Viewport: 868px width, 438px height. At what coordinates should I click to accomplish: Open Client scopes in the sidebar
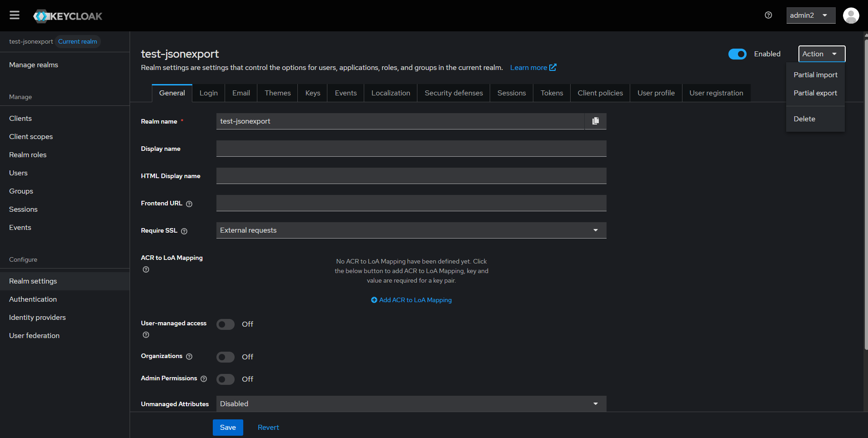click(x=65, y=137)
